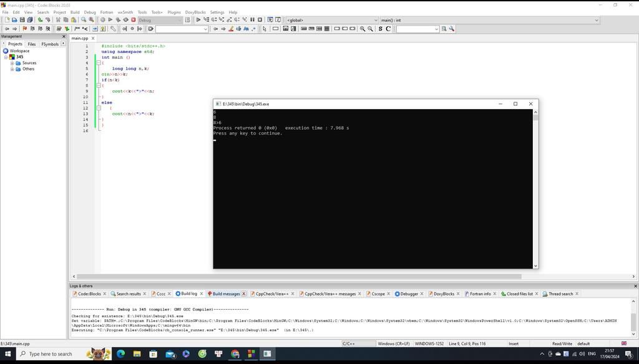639x364 pixels.
Task: Open Find with the magnifier icon
Action: tap(84, 19)
